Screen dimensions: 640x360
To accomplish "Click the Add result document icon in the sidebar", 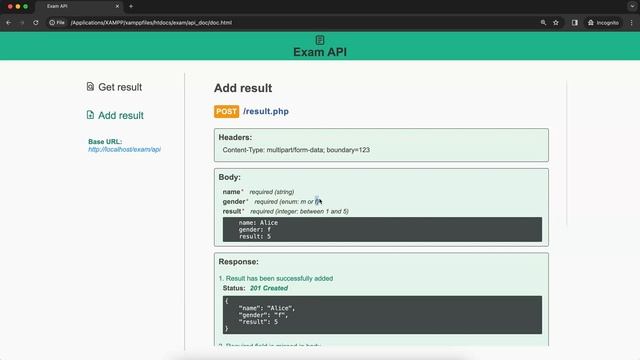I will pos(90,115).
